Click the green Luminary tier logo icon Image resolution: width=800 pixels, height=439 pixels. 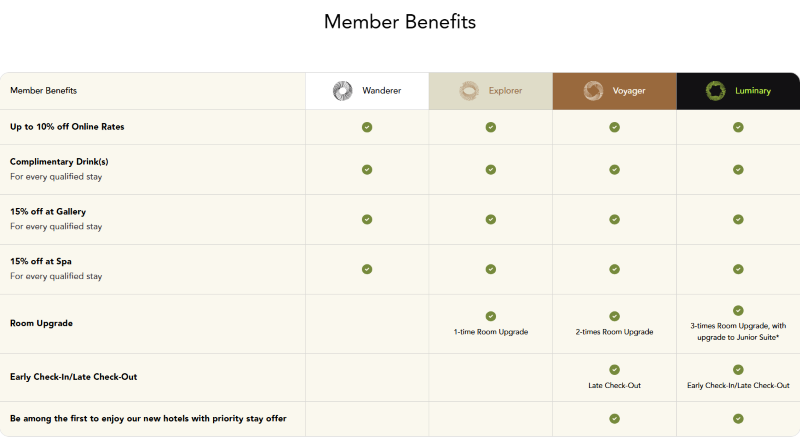715,91
